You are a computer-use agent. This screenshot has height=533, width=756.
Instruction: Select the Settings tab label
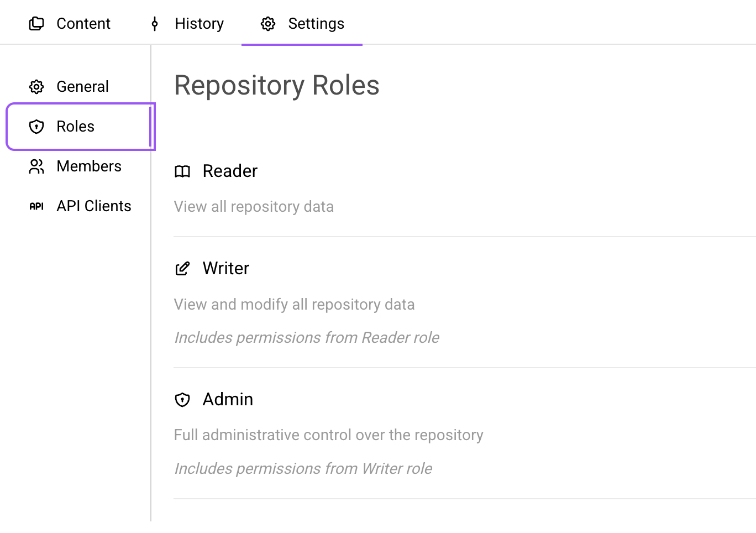[x=316, y=24]
